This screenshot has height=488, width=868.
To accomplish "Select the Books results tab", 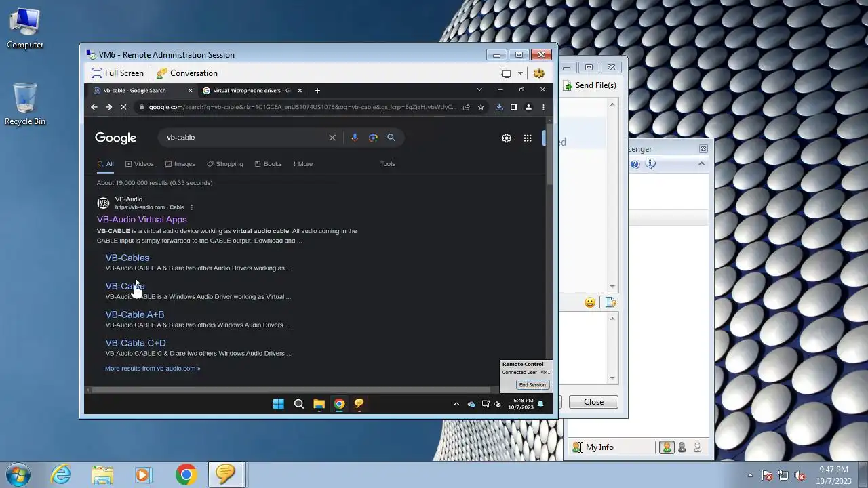I will (268, 164).
